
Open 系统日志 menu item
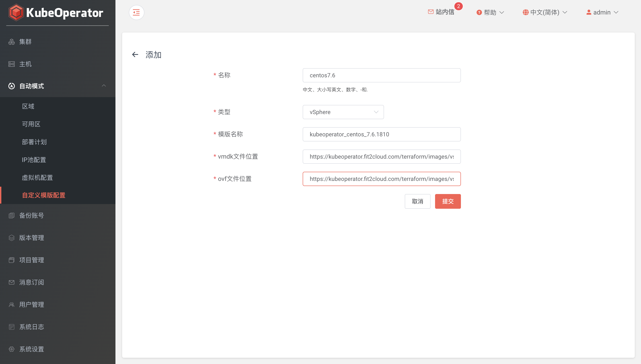[58, 327]
